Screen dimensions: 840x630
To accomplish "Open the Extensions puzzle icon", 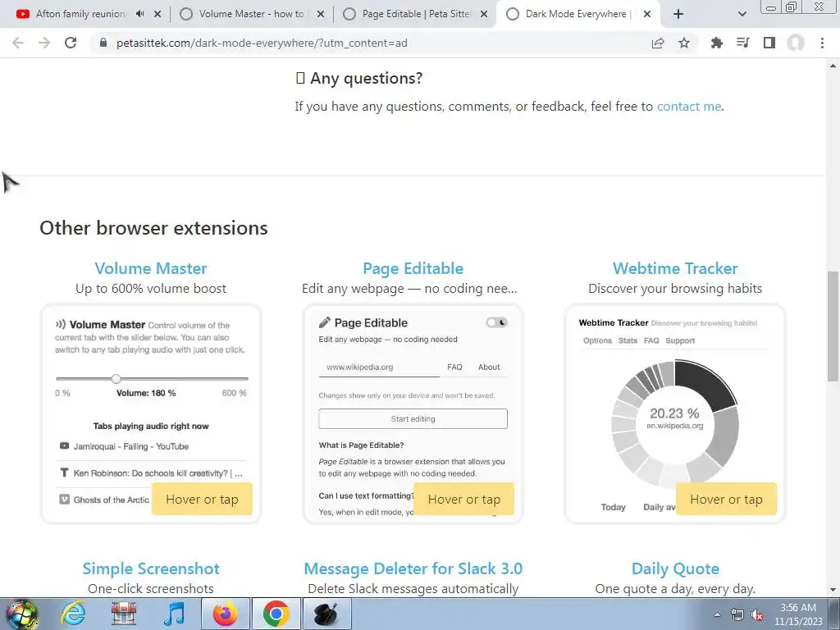I will tap(717, 43).
